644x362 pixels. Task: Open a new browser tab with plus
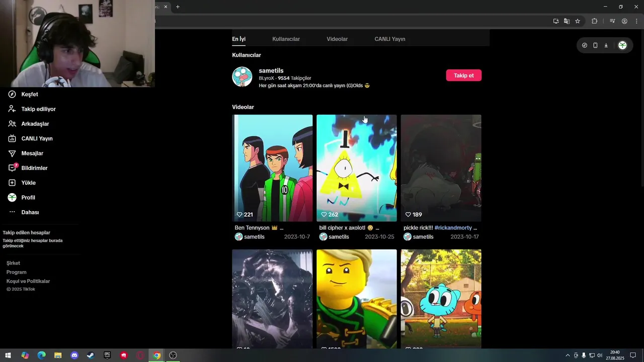pos(178,7)
